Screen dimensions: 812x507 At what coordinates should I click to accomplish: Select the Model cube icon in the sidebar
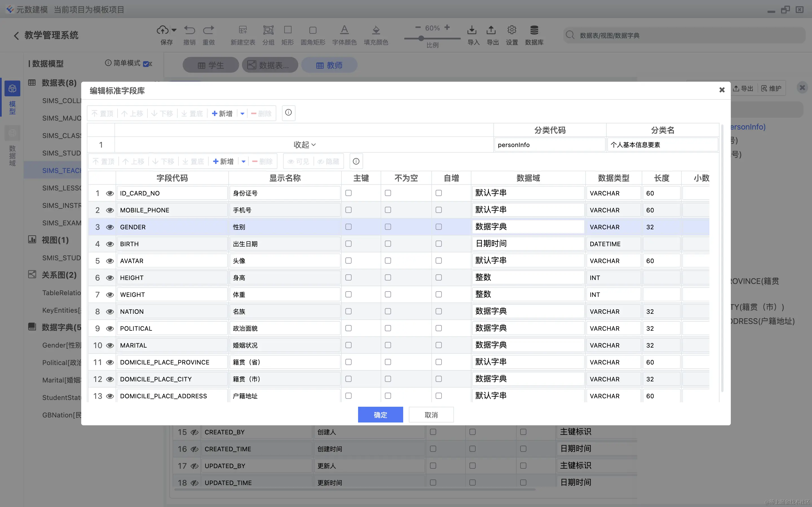pyautogui.click(x=12, y=88)
